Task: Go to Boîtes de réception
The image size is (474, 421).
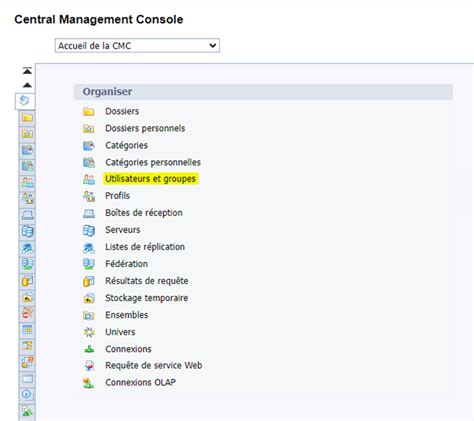Action: 144,213
